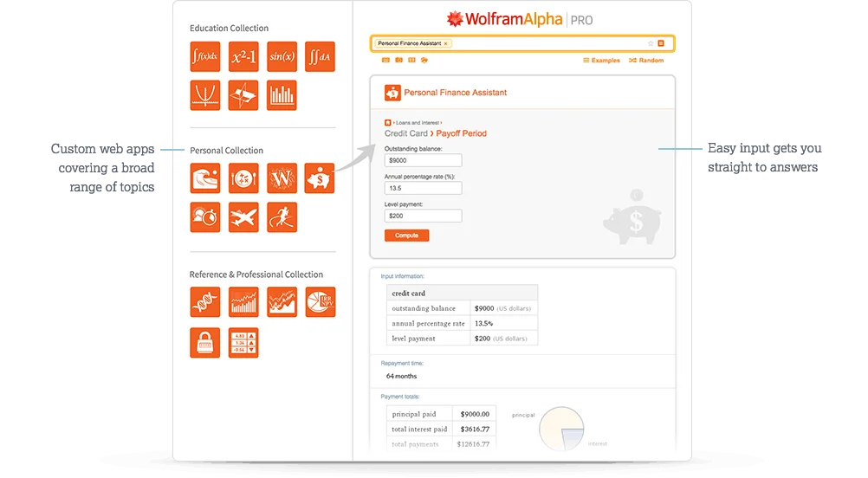Viewport: 868px width, 478px height.
Task: Click the '$200' level payment result cell
Action: tap(504, 338)
